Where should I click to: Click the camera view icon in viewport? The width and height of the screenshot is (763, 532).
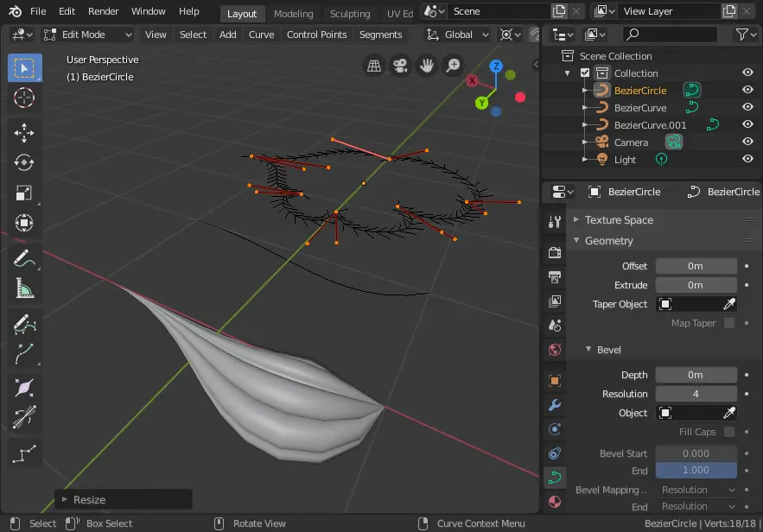coord(400,66)
